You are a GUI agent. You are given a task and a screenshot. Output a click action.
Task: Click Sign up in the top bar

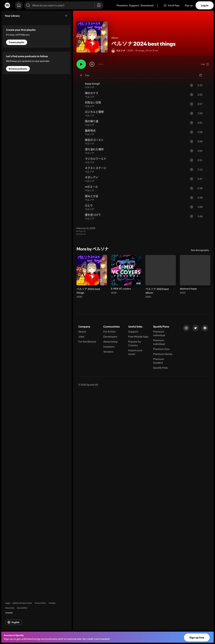(x=189, y=6)
